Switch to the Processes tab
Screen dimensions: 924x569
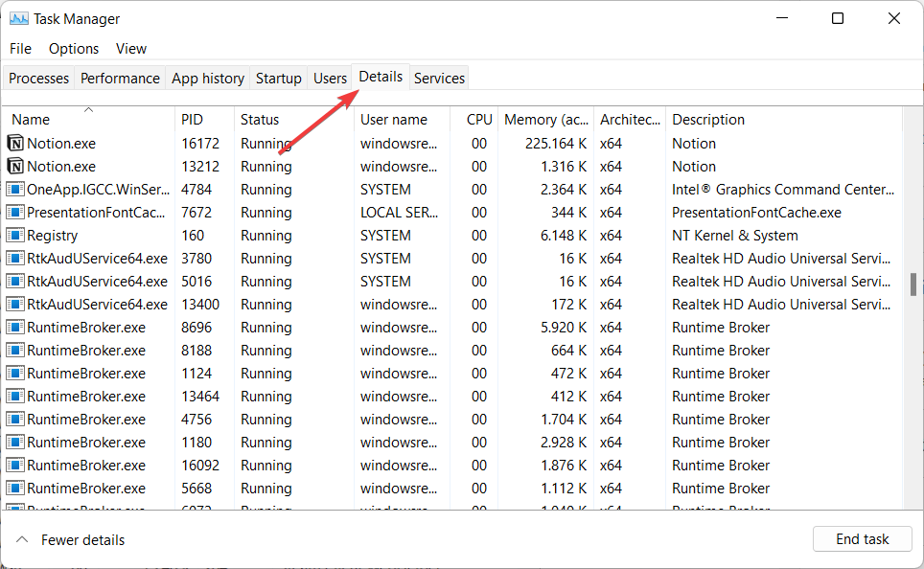39,78
